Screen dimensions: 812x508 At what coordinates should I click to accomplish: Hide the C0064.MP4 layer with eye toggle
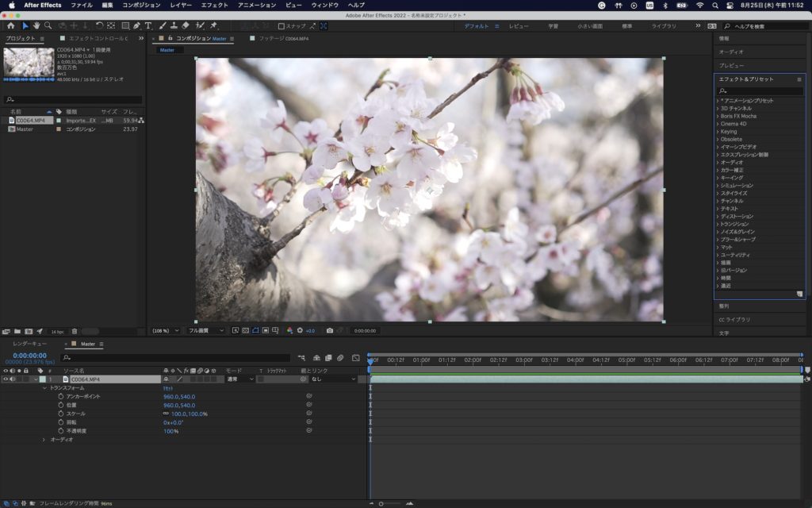pos(6,379)
